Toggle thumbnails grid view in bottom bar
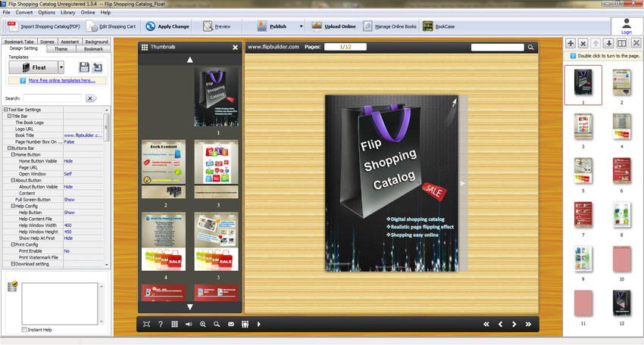 (x=174, y=324)
